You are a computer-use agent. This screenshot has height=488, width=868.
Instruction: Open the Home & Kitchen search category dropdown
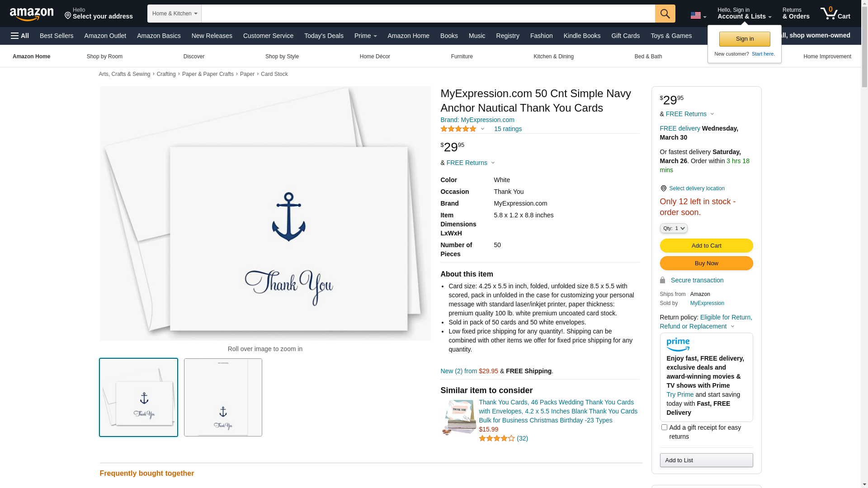click(174, 14)
